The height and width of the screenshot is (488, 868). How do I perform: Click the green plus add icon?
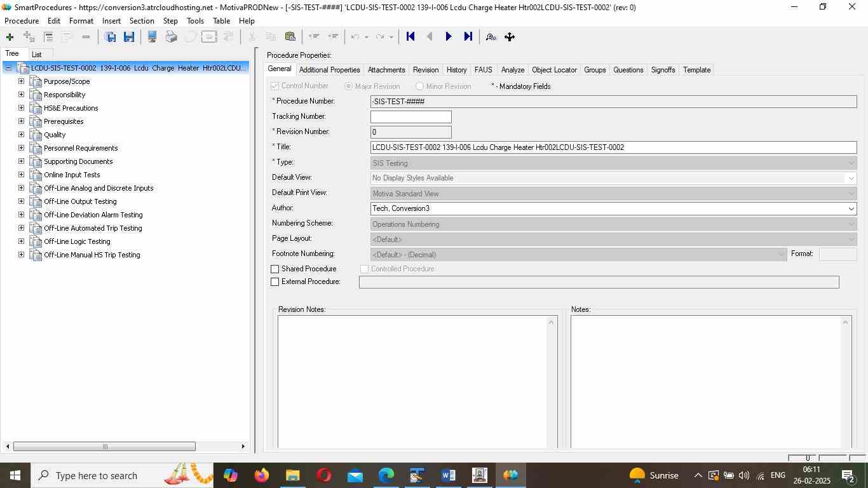point(10,37)
